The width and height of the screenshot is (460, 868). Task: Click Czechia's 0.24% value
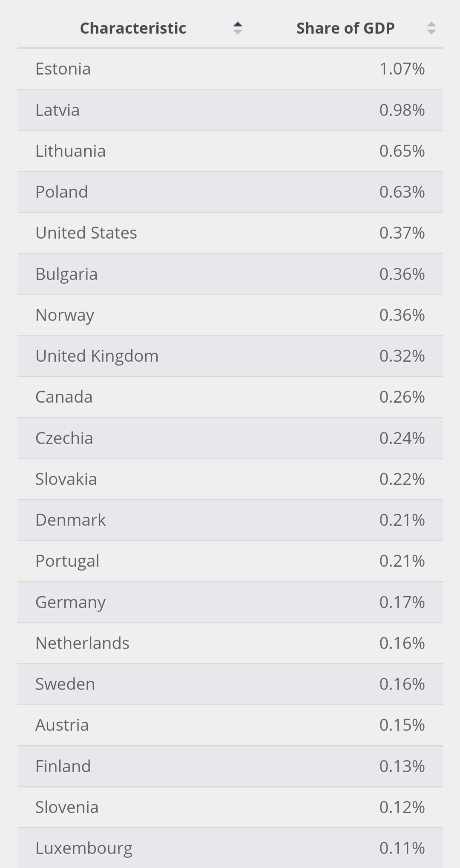[402, 438]
